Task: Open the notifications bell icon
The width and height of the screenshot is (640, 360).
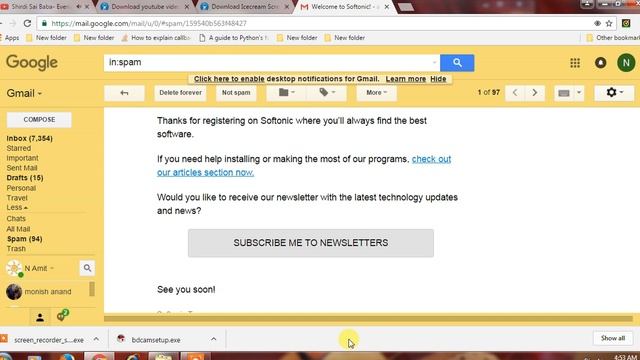Action: tap(600, 63)
